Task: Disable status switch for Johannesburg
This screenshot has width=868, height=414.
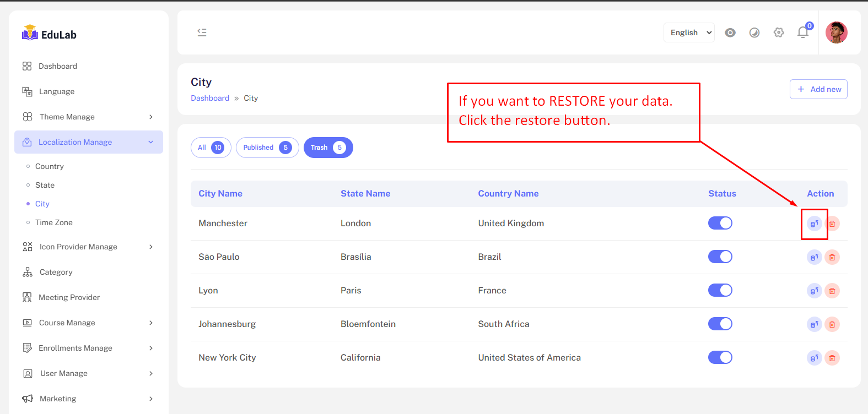Action: tap(720, 324)
